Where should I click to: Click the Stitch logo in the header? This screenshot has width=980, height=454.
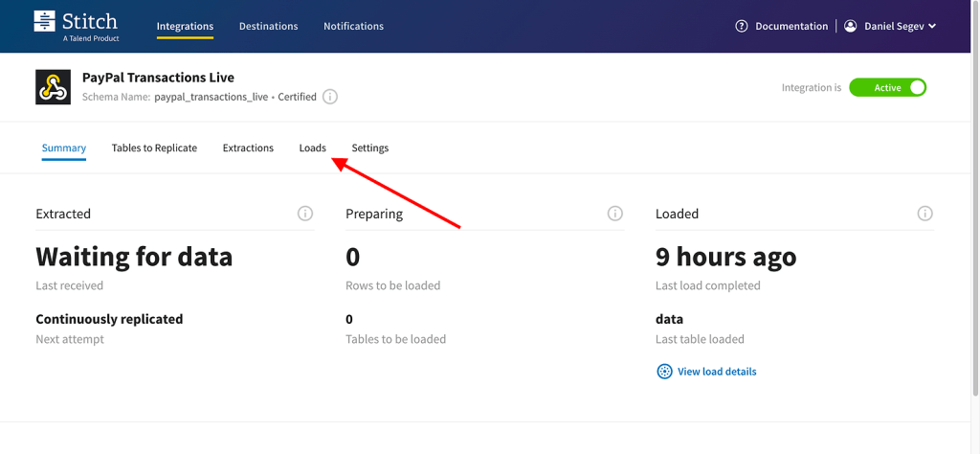click(x=76, y=26)
